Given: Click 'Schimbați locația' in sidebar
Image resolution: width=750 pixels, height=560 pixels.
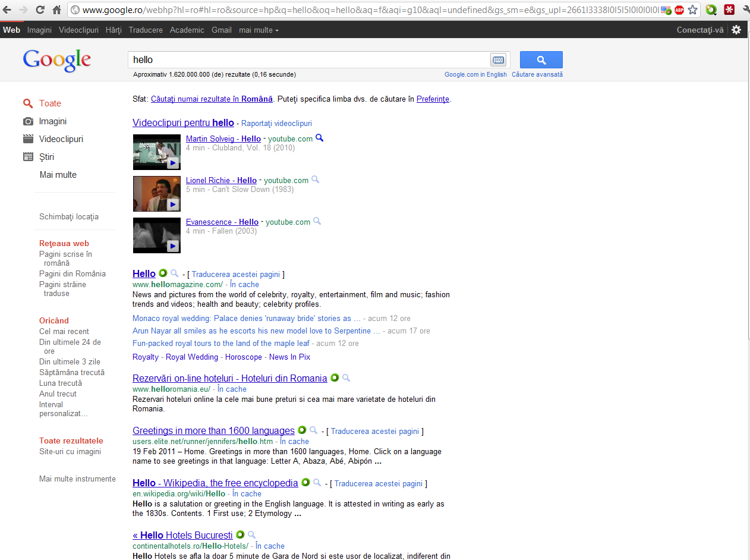Looking at the screenshot, I should (x=69, y=216).
